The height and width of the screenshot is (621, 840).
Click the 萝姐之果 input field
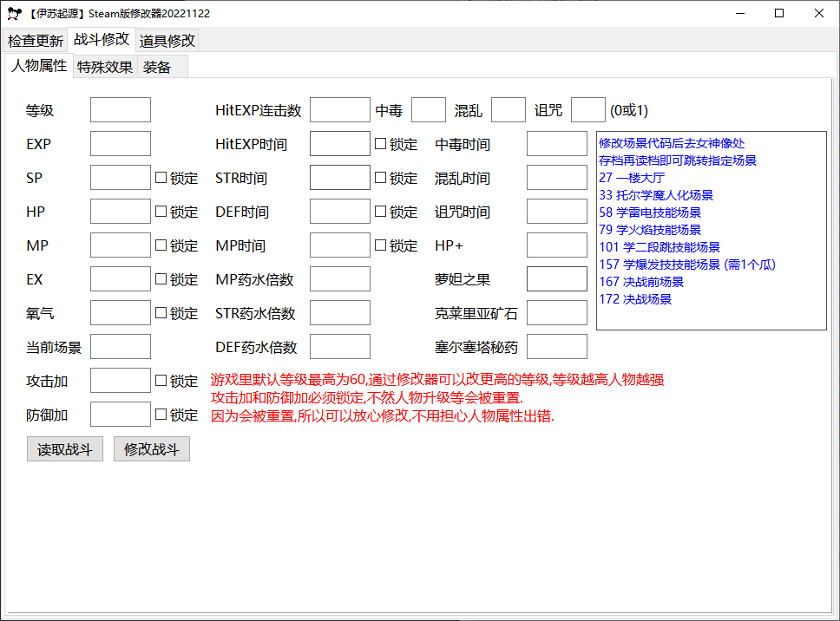pos(556,278)
